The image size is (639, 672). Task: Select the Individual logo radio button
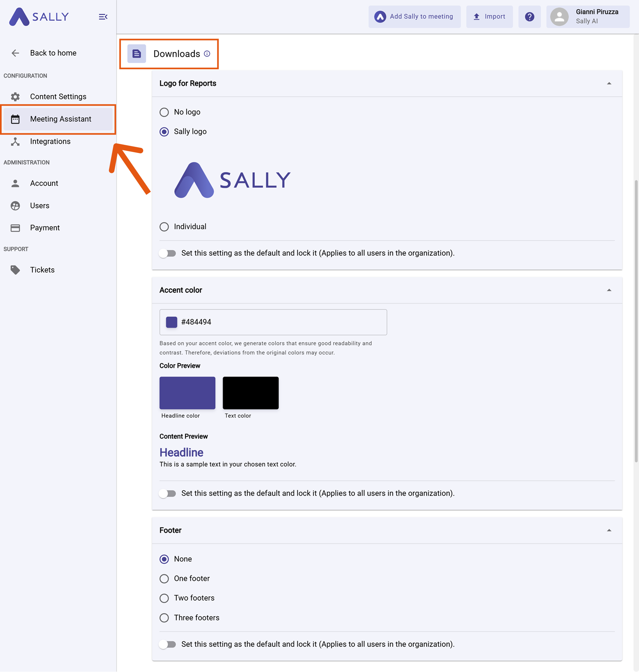(164, 227)
